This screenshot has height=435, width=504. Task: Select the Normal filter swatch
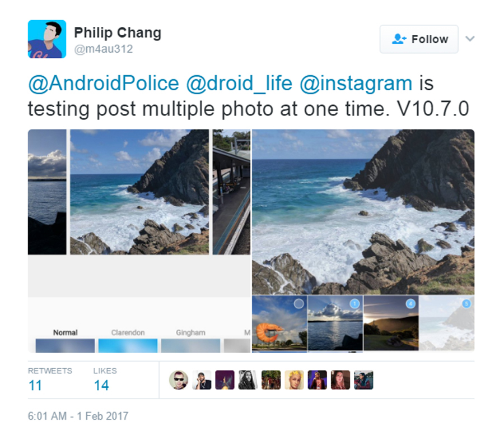pos(66,345)
